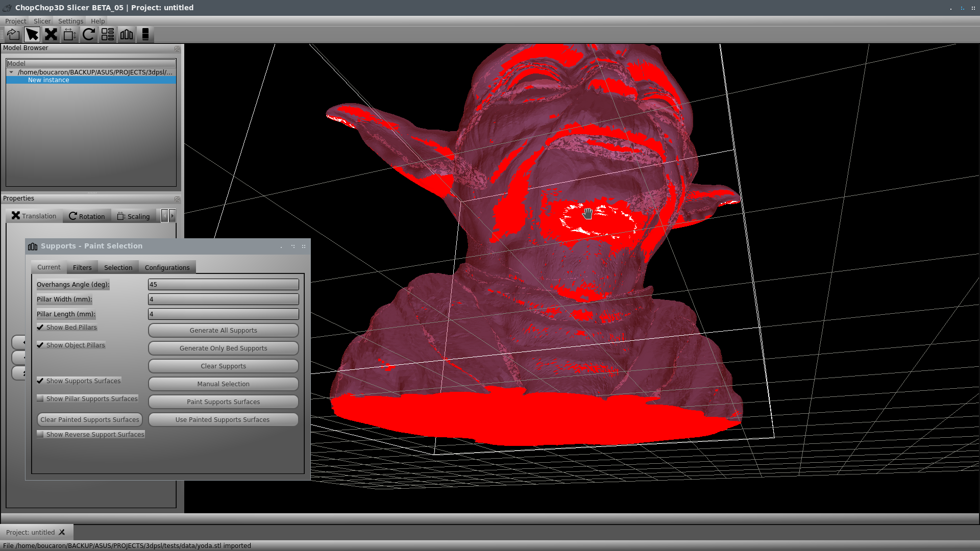Collapse the model file tree node
The width and height of the screenshot is (980, 551).
click(11, 72)
